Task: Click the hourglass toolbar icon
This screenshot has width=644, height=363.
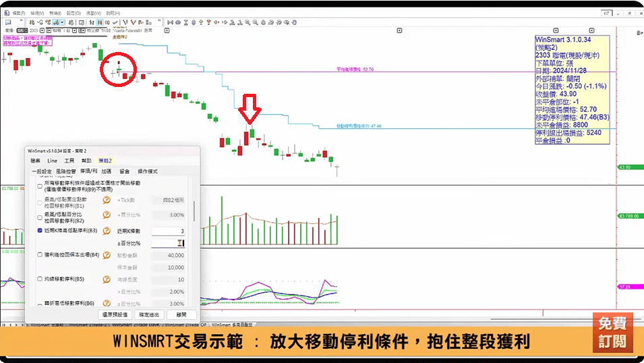Action: pos(185,22)
